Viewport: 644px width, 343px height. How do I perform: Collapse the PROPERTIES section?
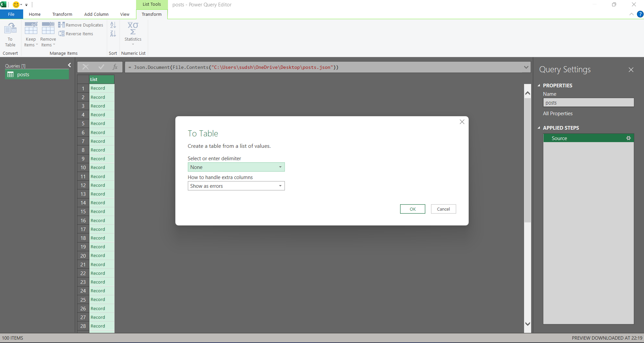539,85
